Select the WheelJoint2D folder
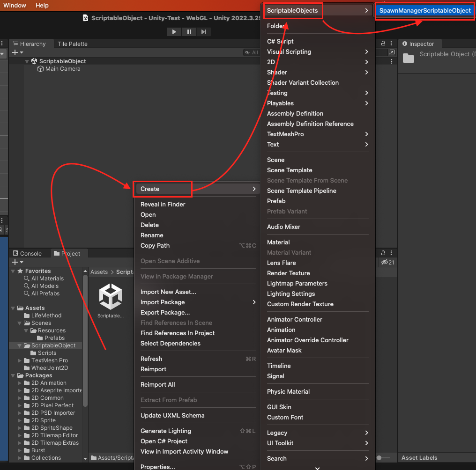This screenshot has height=470, width=476. (x=46, y=368)
